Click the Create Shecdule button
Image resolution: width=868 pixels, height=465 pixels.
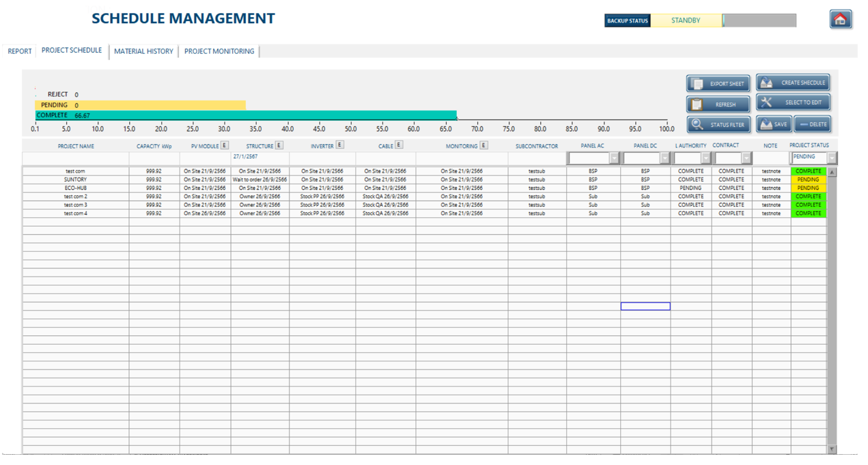click(x=793, y=83)
